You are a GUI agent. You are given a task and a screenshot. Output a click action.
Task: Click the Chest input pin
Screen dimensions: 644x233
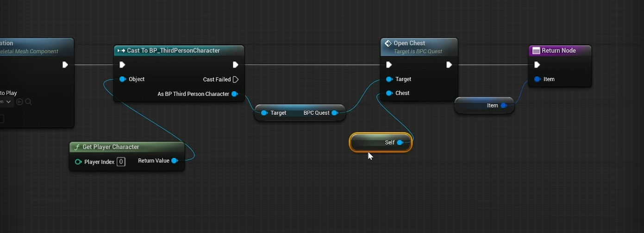point(389,93)
